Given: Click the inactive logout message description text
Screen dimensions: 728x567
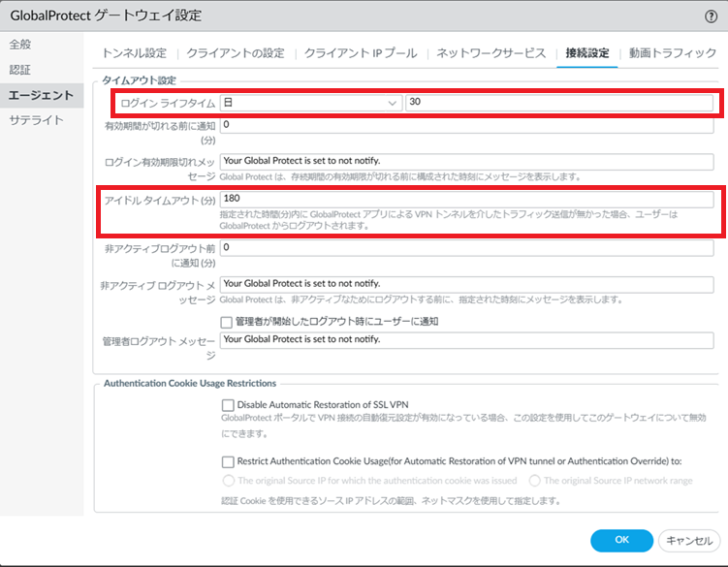Looking at the screenshot, I should [x=421, y=300].
